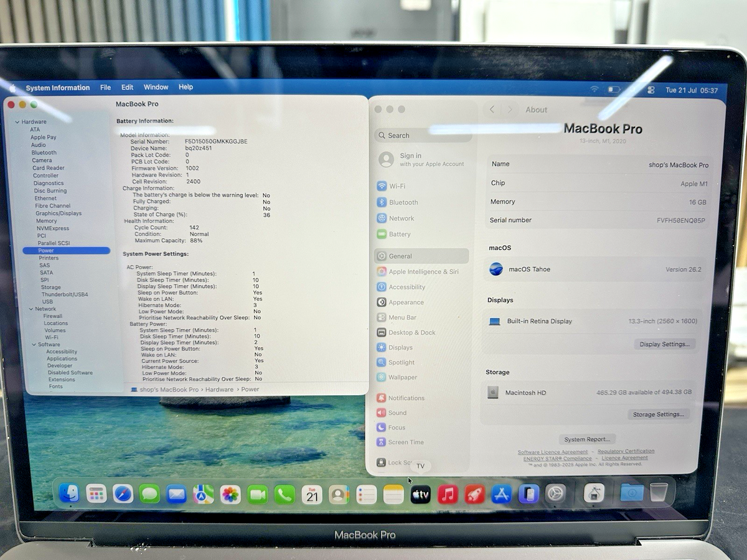Click the System Report… button
This screenshot has width=747, height=560.
587,439
